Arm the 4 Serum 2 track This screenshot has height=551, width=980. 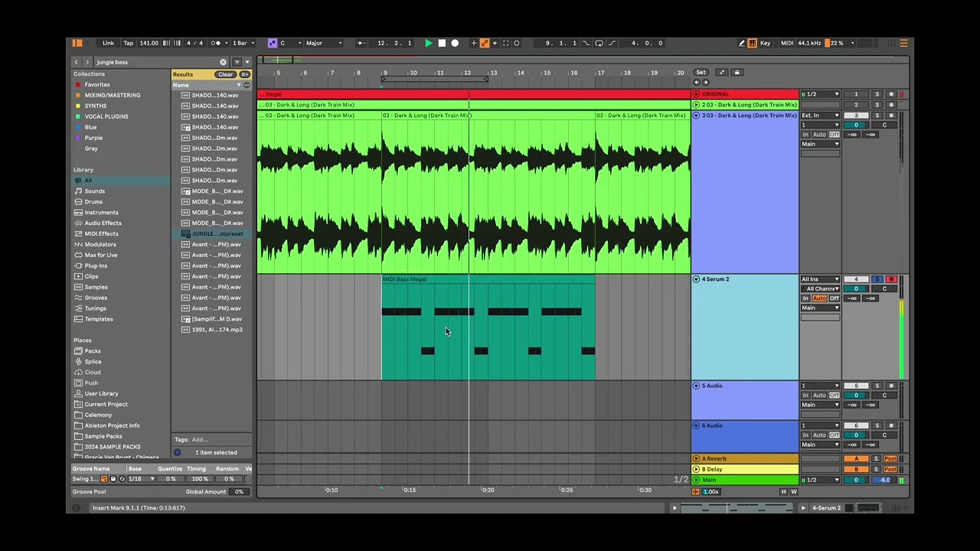(x=890, y=279)
